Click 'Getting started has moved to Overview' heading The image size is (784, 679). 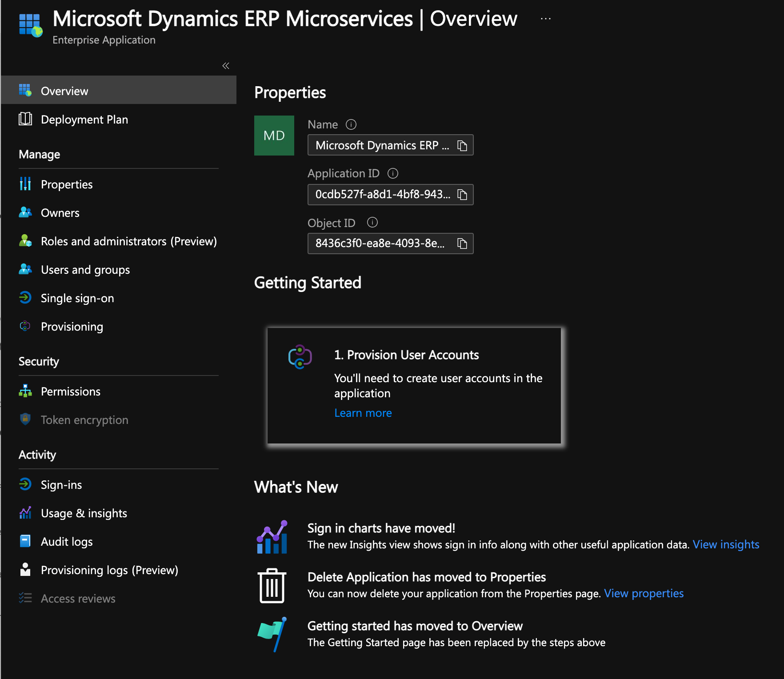(415, 626)
